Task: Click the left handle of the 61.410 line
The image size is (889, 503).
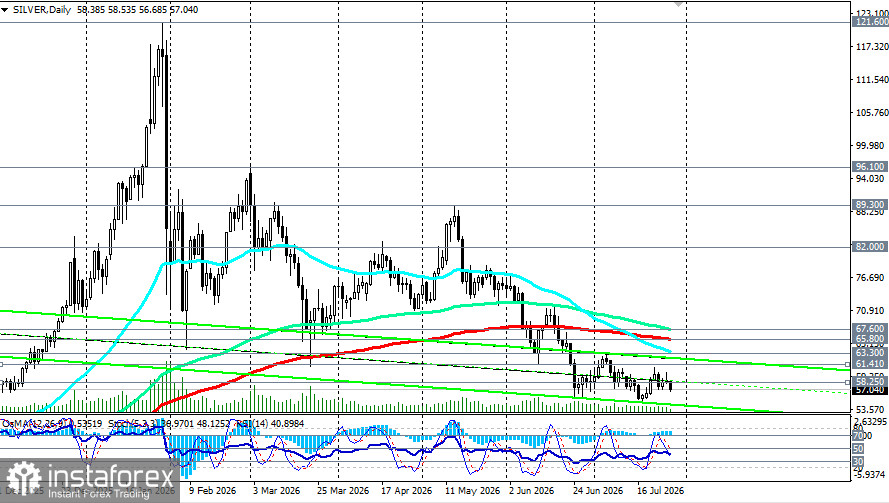Action: pos(2,364)
